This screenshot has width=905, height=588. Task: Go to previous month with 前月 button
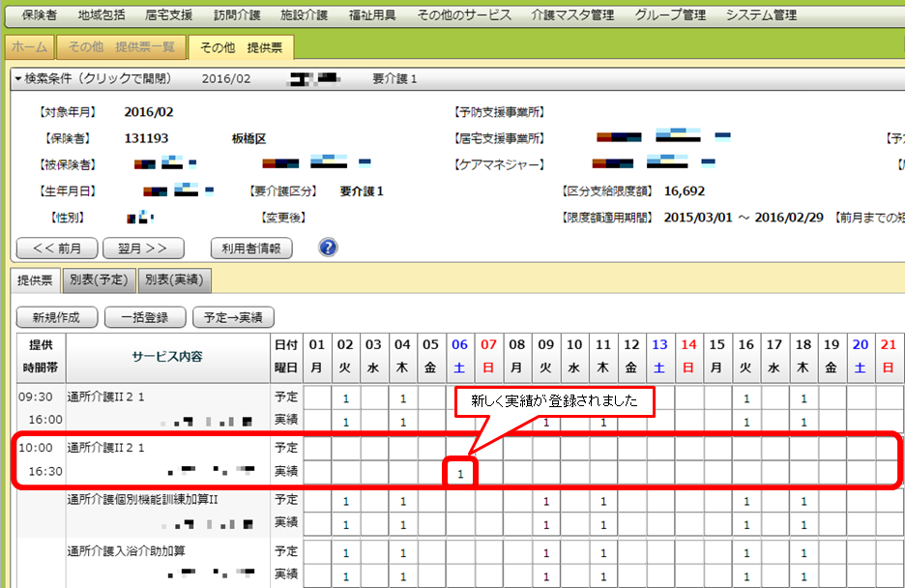(x=56, y=249)
